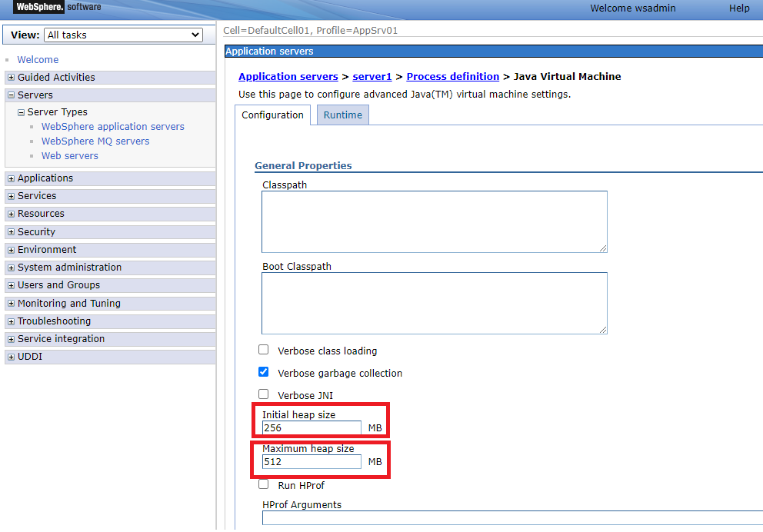Expand the Environment section

(12, 250)
